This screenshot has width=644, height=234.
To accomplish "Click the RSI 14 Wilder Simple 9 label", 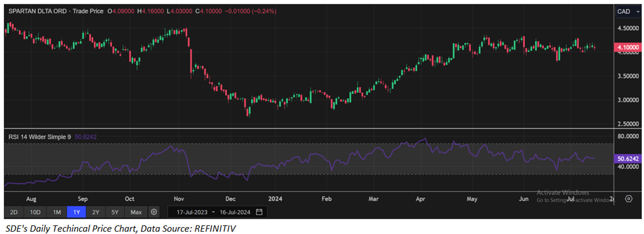I will pos(40,137).
